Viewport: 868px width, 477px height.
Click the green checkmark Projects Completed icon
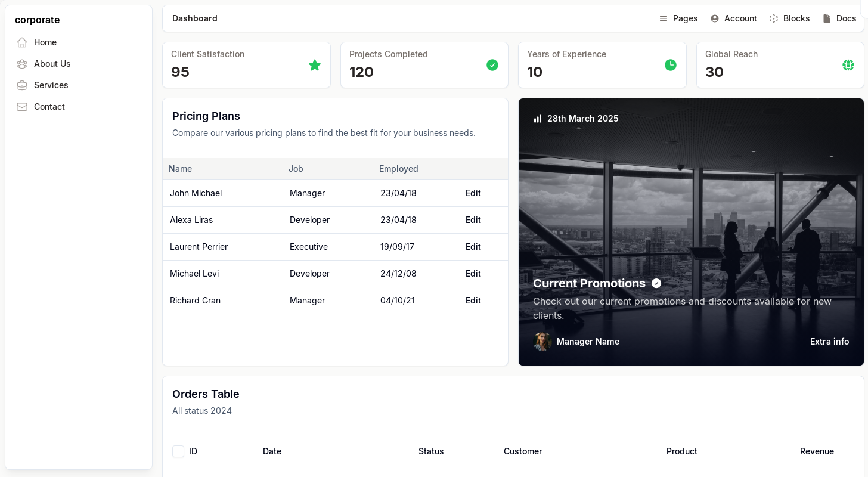coord(492,65)
